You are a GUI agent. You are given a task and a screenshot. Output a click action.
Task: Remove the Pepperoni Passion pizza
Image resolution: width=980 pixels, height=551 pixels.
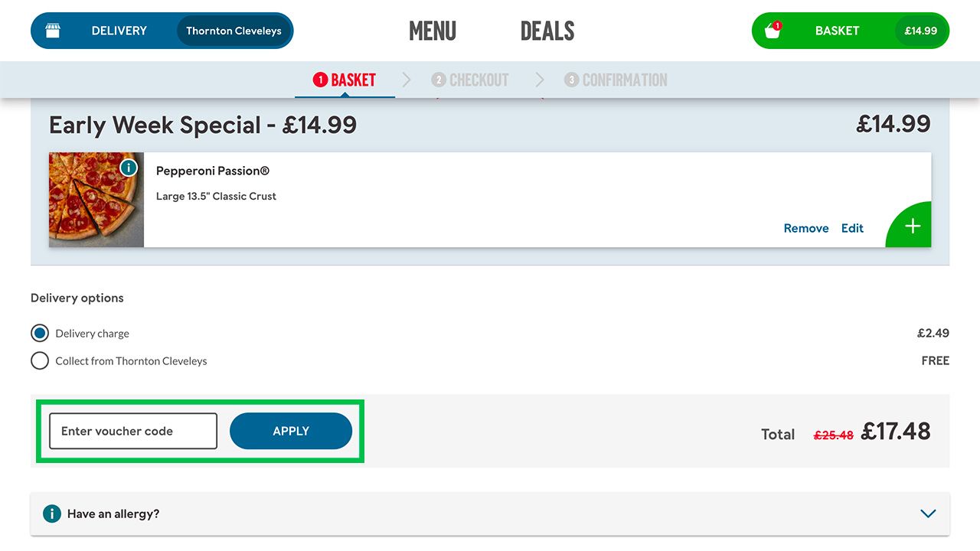pos(806,227)
